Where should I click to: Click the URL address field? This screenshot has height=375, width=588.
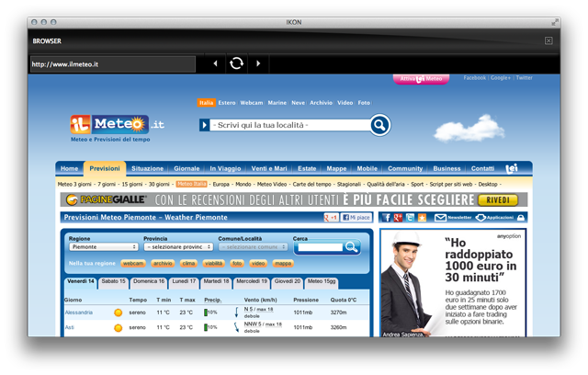[113, 64]
